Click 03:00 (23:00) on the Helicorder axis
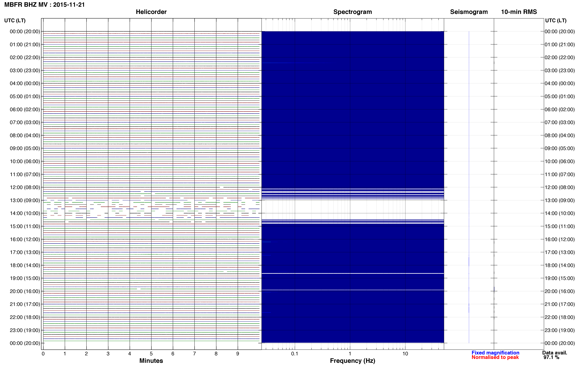 pyautogui.click(x=25, y=71)
